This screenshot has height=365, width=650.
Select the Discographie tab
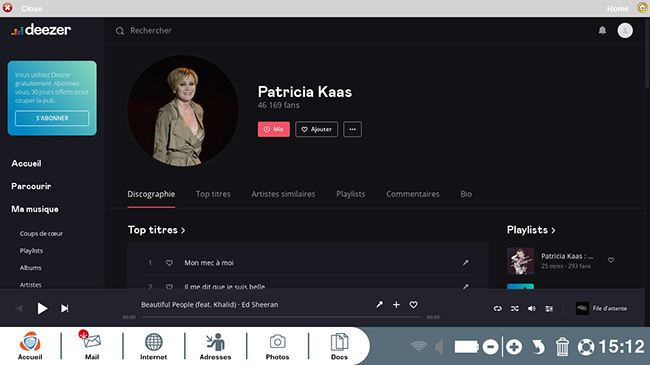pos(151,194)
